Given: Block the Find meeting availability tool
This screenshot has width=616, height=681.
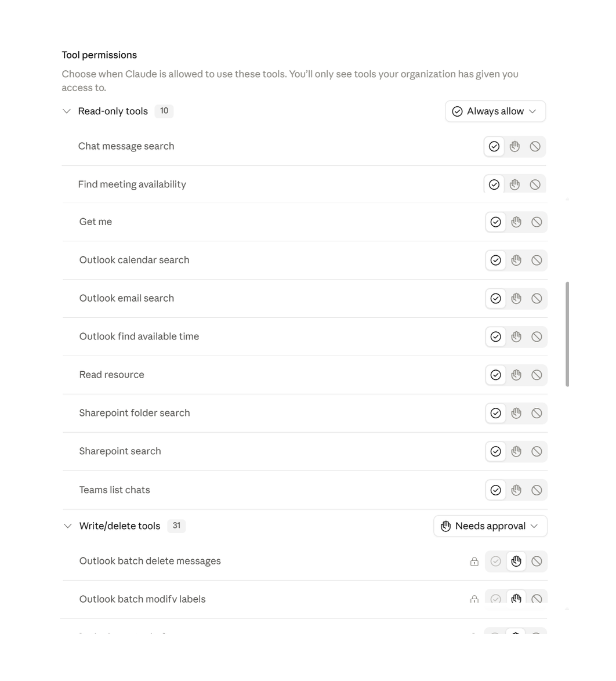Looking at the screenshot, I should (x=535, y=184).
